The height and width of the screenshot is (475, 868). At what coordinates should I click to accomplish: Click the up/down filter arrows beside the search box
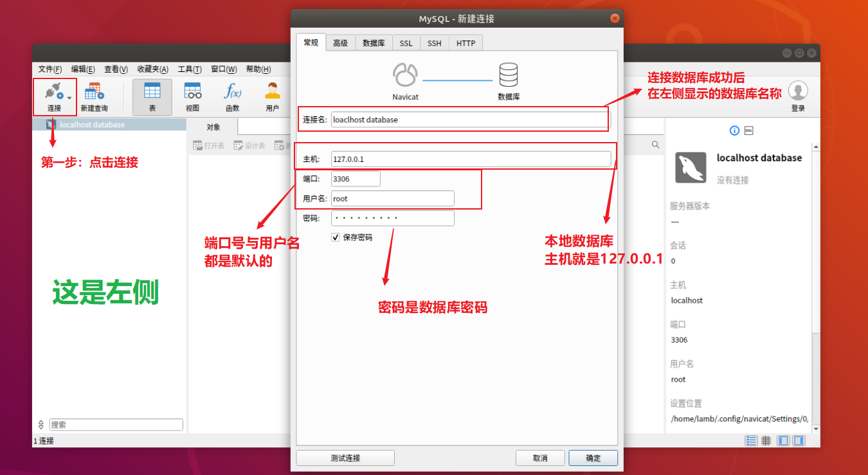tap(41, 425)
